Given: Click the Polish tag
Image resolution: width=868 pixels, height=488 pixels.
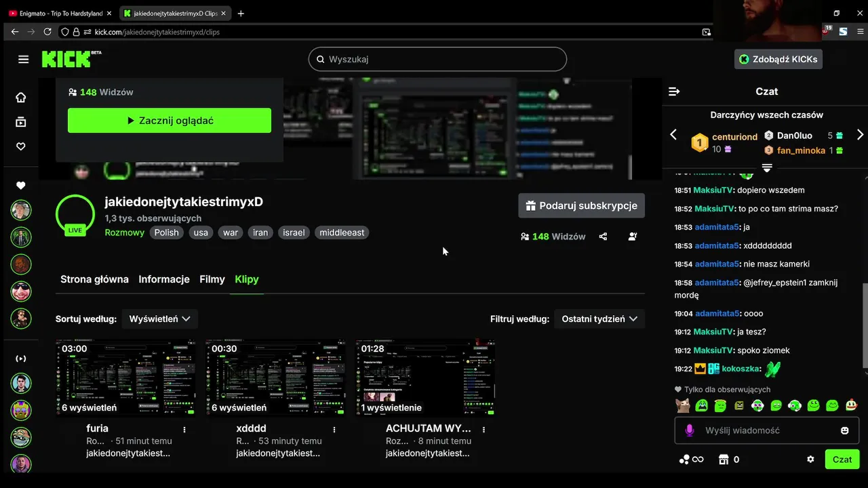Looking at the screenshot, I should (166, 232).
